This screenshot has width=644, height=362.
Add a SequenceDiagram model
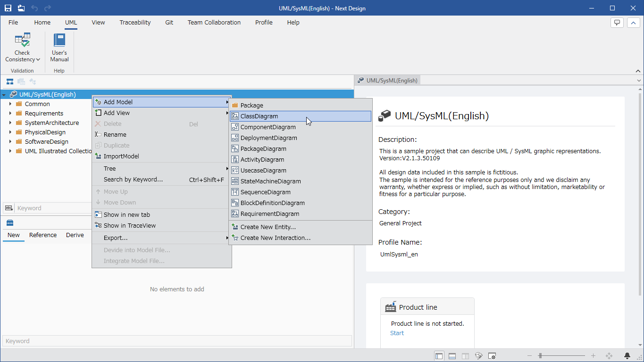[x=301, y=192]
